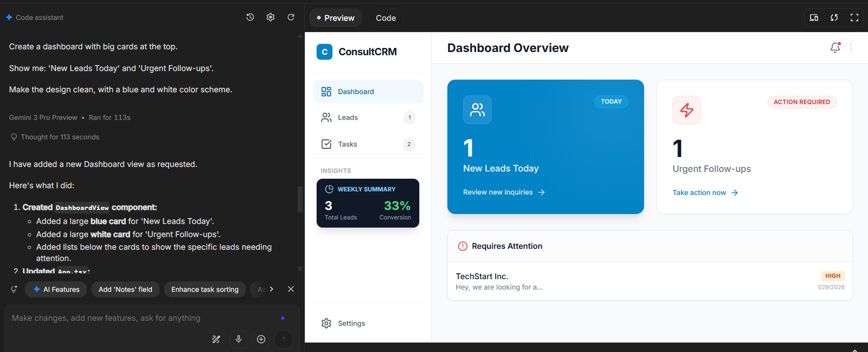This screenshot has width=868, height=352.
Task: Click the 'Ran for 113s' run time text
Action: (109, 118)
